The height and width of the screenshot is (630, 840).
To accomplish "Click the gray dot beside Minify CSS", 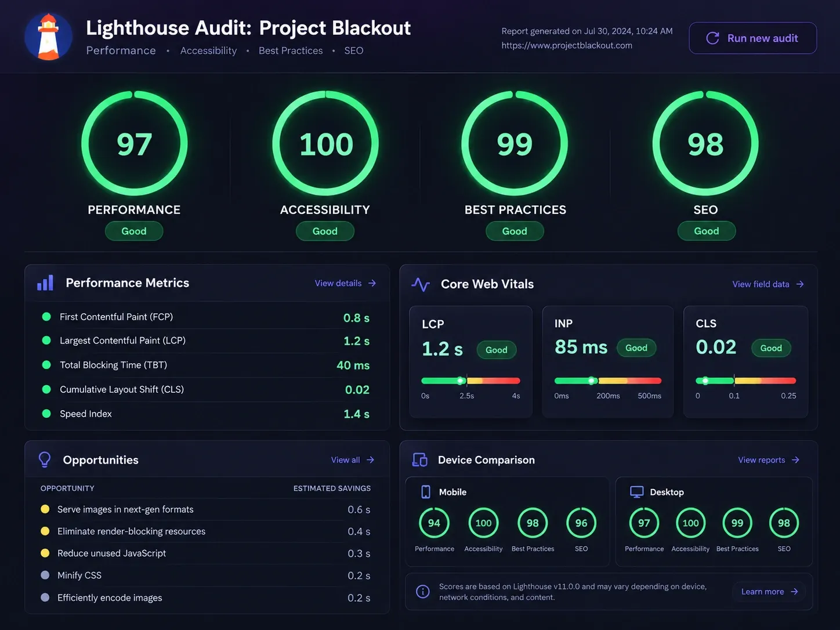I will pos(45,575).
